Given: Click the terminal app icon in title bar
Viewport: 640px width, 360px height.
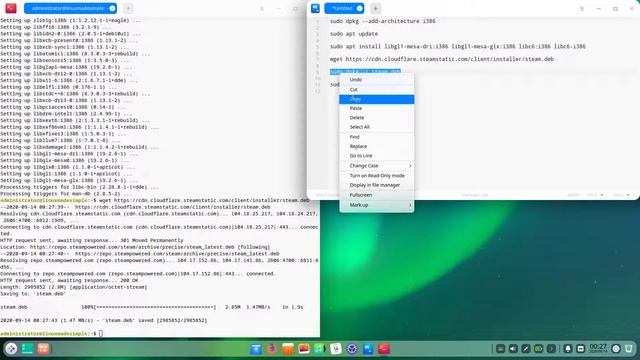Looking at the screenshot, I should (11, 8).
